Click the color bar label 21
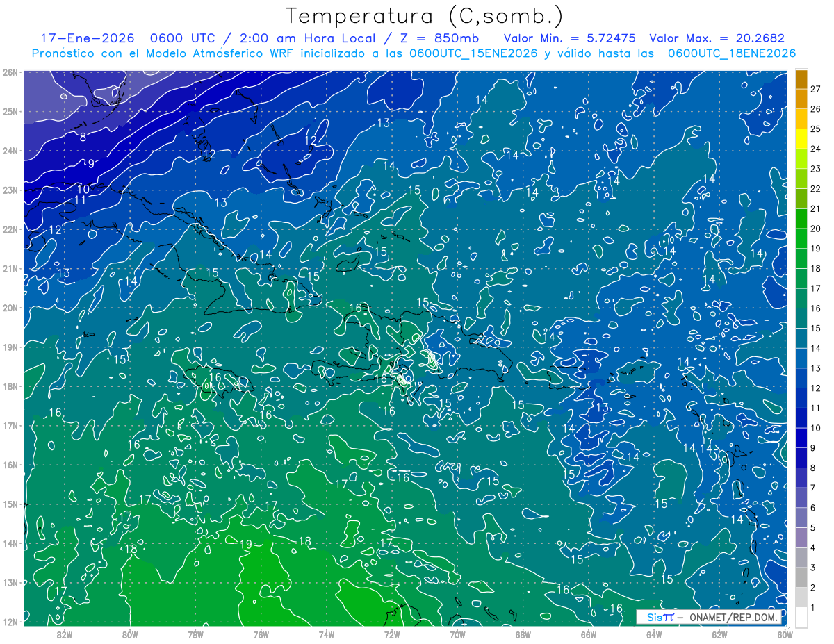This screenshot has height=644, width=834. tap(815, 208)
